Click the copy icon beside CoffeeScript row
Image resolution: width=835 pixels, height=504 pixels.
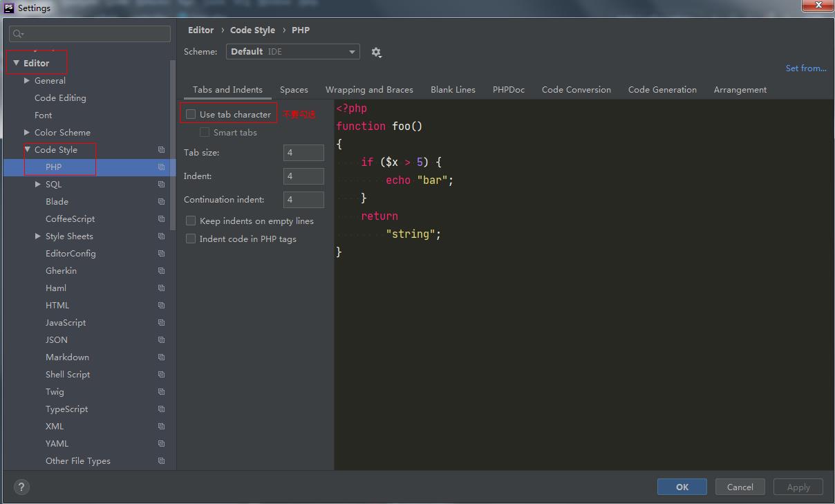point(161,219)
